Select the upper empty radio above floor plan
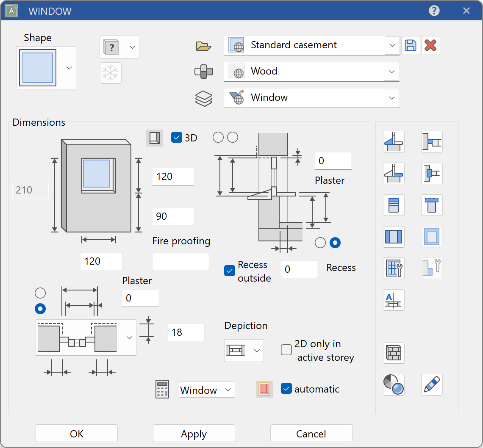 (x=40, y=293)
